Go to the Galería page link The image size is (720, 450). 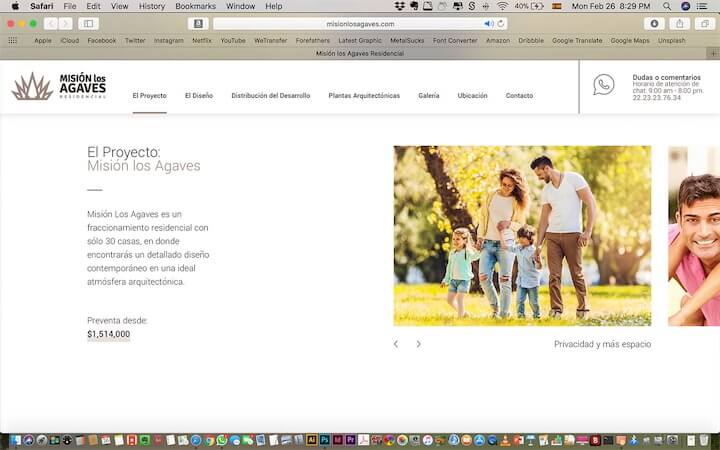[428, 96]
